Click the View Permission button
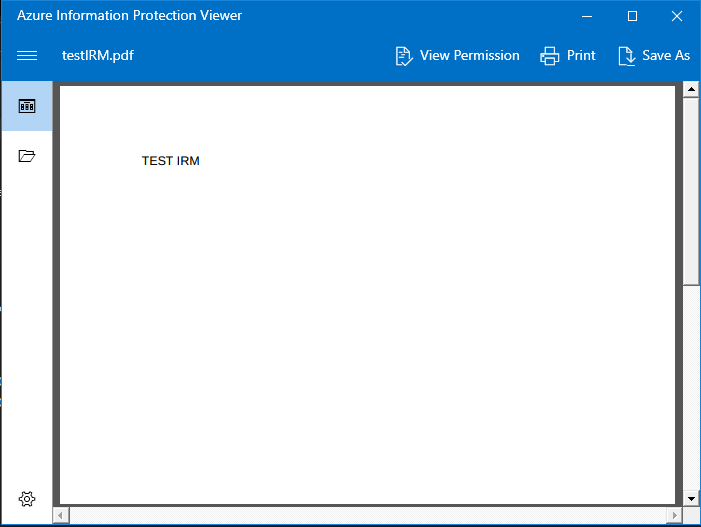The width and height of the screenshot is (701, 527). 457,55
